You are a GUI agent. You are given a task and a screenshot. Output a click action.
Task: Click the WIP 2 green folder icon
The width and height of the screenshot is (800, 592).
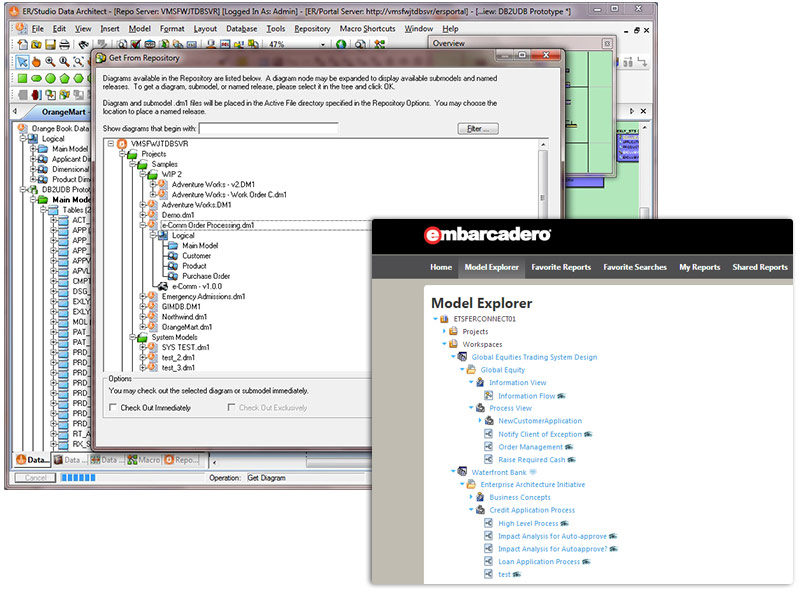tap(152, 175)
